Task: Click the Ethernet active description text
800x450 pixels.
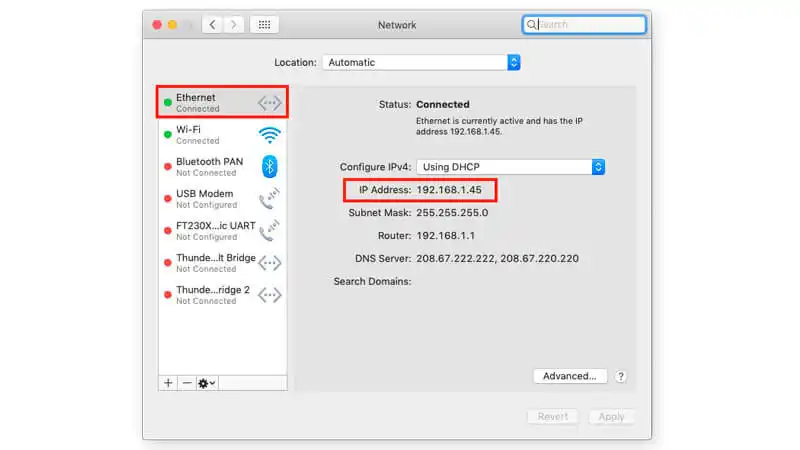Action: pyautogui.click(x=499, y=126)
